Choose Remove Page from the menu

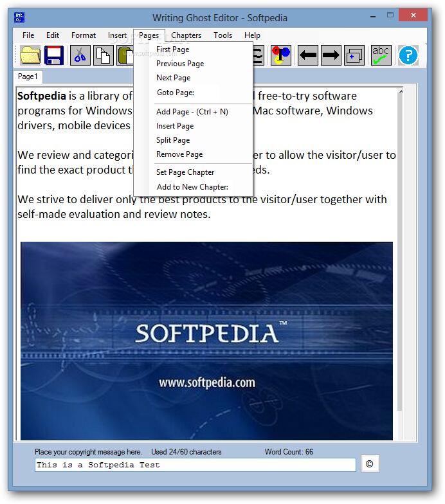coord(193,154)
